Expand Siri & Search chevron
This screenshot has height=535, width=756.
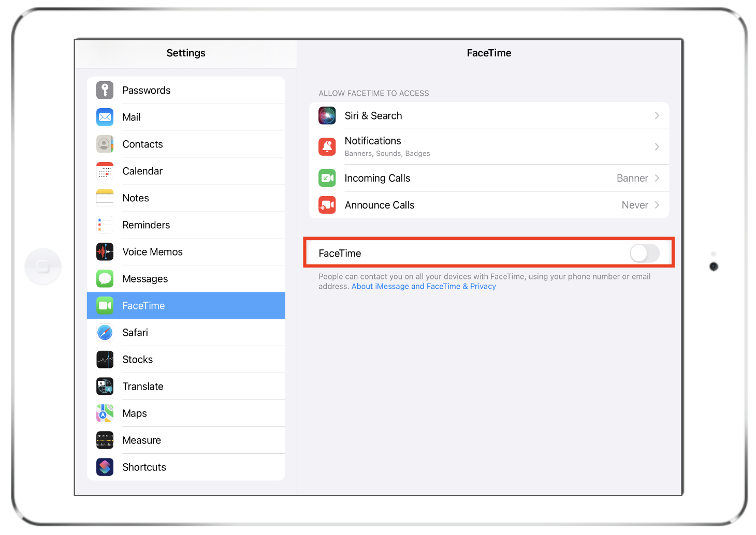(657, 115)
